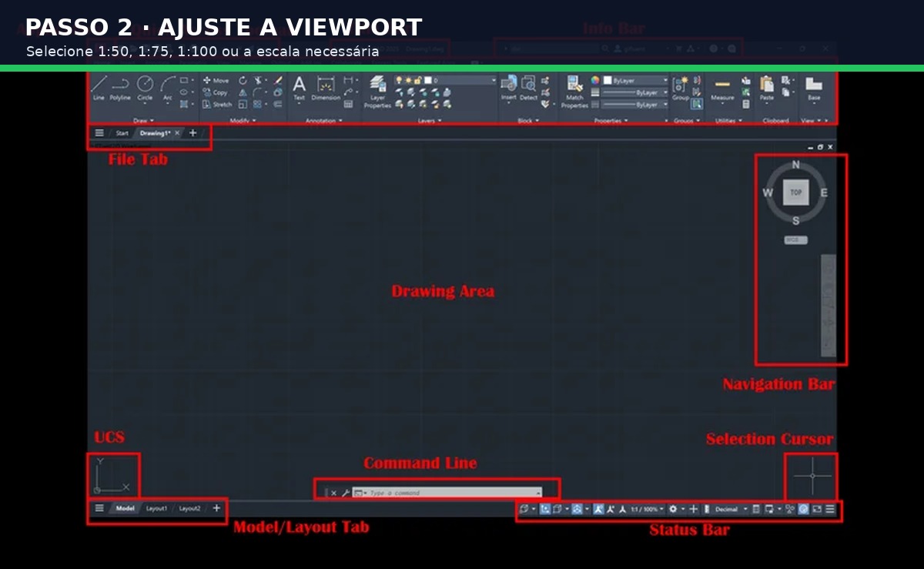The image size is (924, 569).
Task: Click command line customize wrench icon
Action: 345,493
